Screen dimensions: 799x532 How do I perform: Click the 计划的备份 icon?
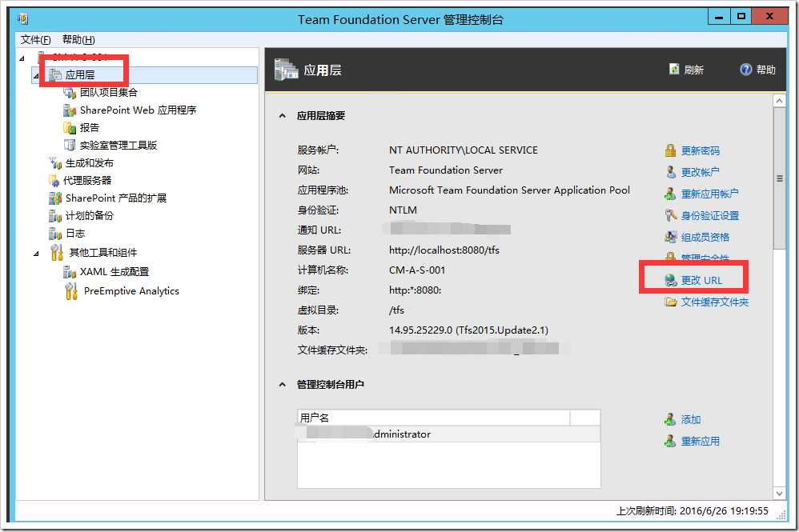click(x=55, y=216)
